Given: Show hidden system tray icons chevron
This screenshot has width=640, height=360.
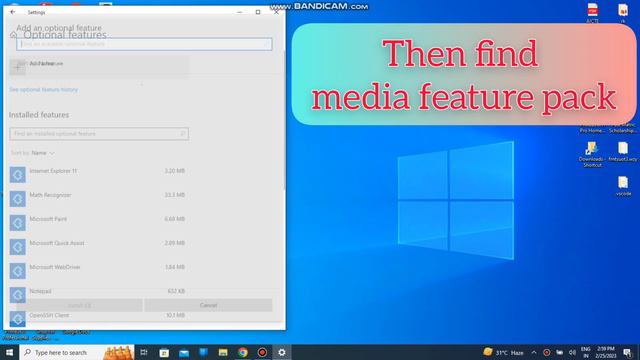Looking at the screenshot, I should tap(534, 352).
